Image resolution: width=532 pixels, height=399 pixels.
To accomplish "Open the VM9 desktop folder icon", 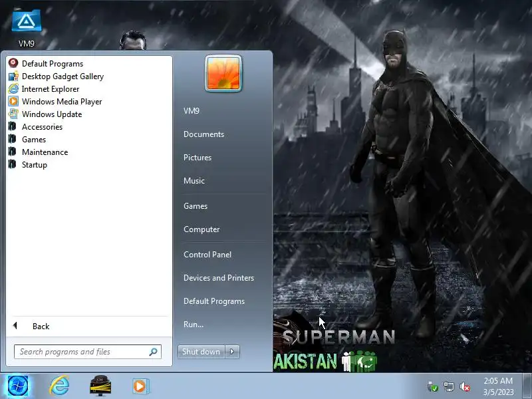I will point(27,21).
